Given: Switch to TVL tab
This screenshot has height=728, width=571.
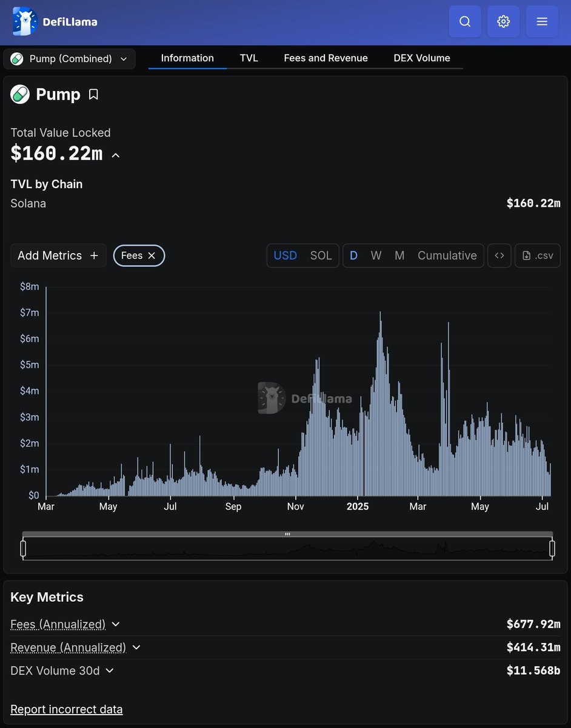Looking at the screenshot, I should click(x=249, y=58).
